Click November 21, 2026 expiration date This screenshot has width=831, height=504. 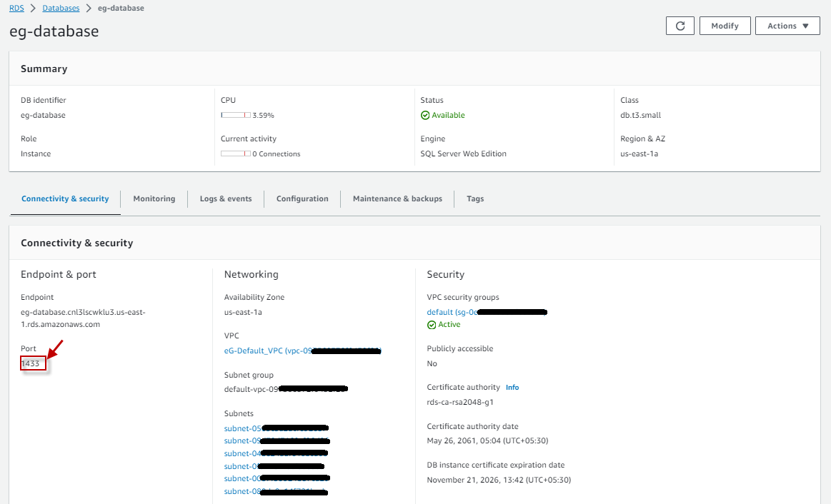click(499, 480)
